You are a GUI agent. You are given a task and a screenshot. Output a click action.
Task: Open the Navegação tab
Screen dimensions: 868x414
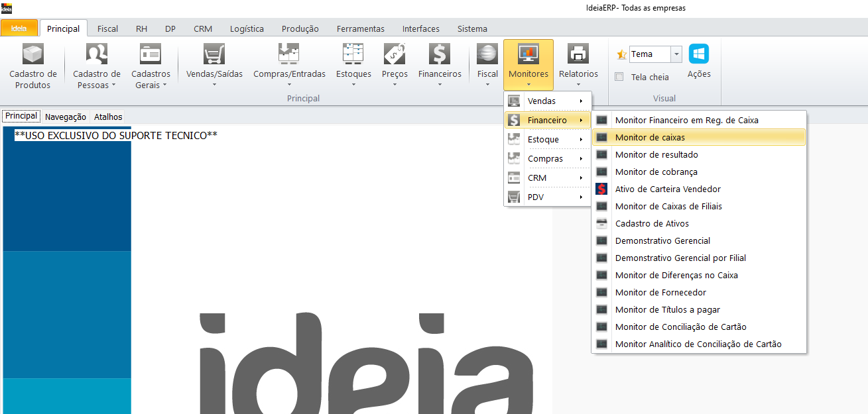coord(66,117)
